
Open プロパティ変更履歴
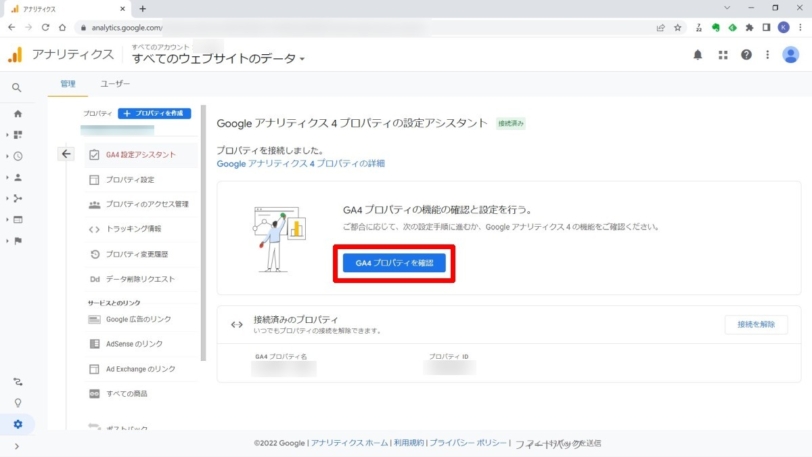141,254
